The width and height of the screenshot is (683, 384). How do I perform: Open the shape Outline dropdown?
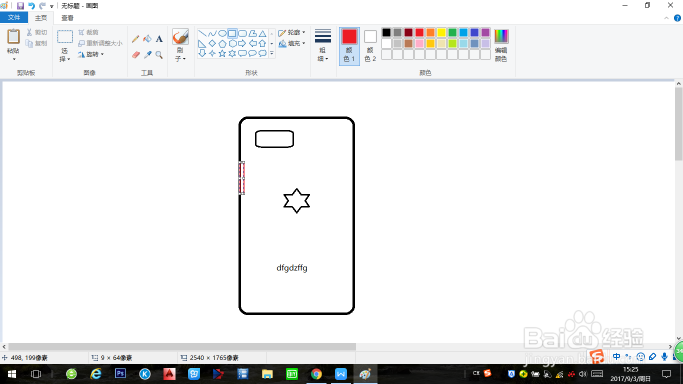coord(291,33)
